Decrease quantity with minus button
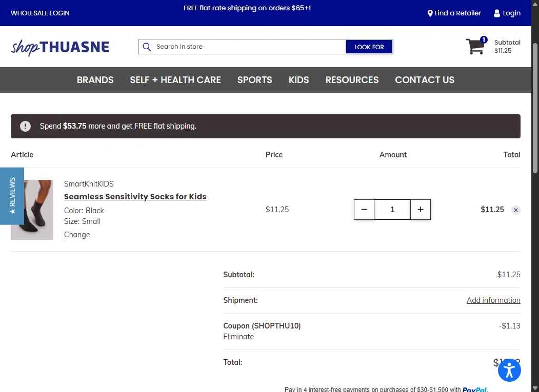This screenshot has width=539, height=392. [x=364, y=210]
